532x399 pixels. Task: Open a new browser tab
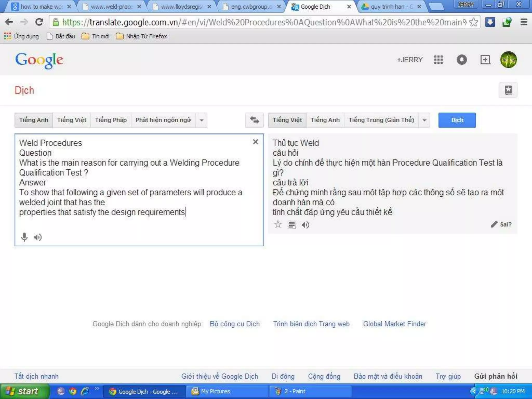(436, 7)
